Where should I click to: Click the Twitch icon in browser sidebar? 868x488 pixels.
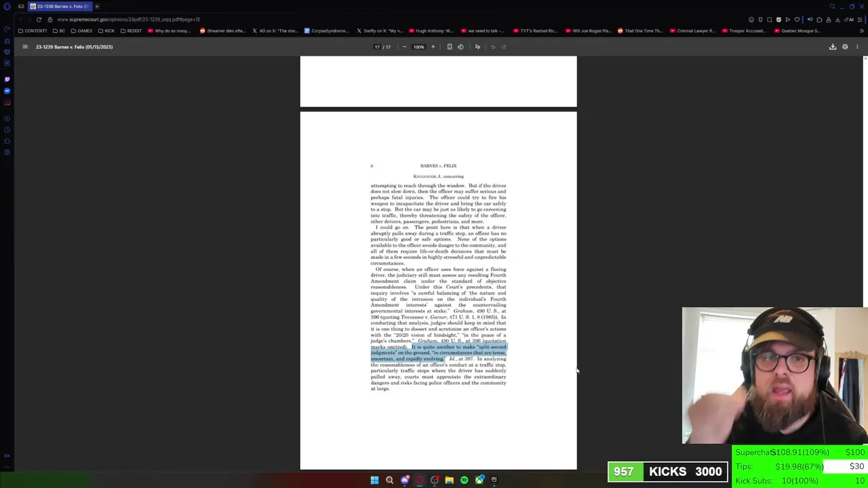point(7,79)
